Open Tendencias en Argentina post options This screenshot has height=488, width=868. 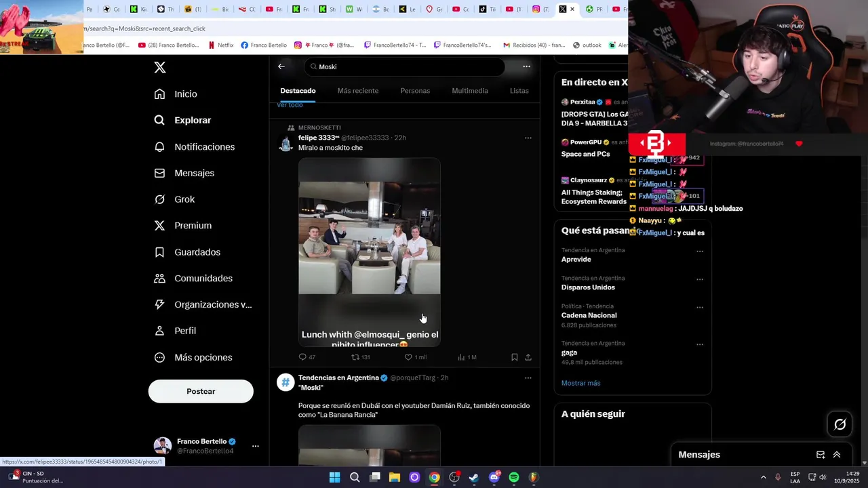click(x=528, y=378)
